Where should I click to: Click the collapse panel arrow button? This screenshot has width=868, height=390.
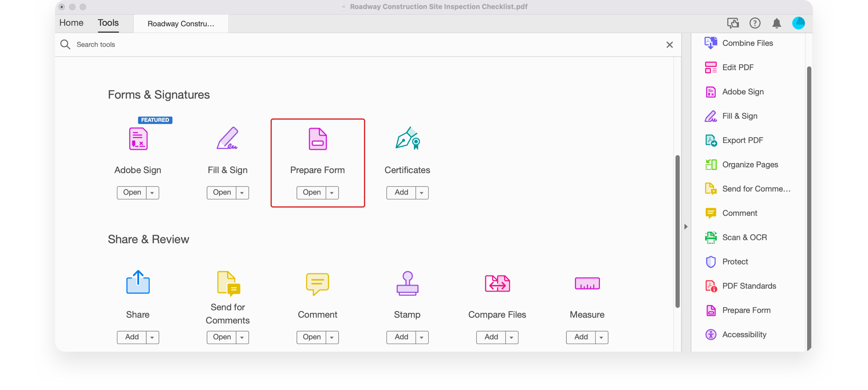click(686, 227)
